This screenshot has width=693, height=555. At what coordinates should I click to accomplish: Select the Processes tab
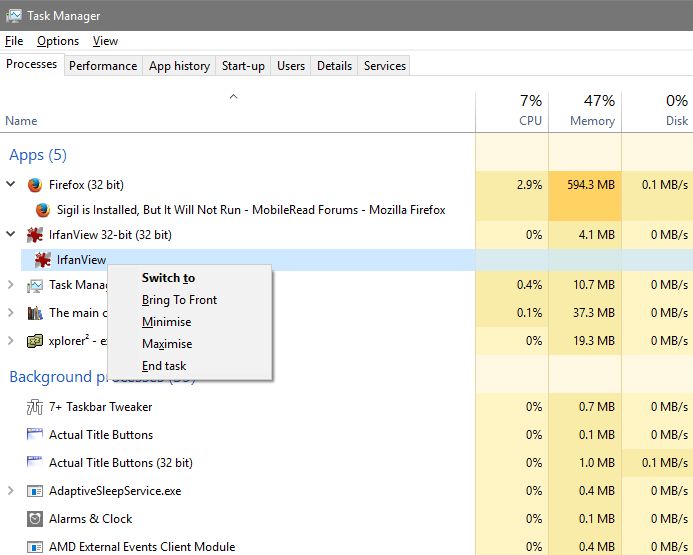32,64
